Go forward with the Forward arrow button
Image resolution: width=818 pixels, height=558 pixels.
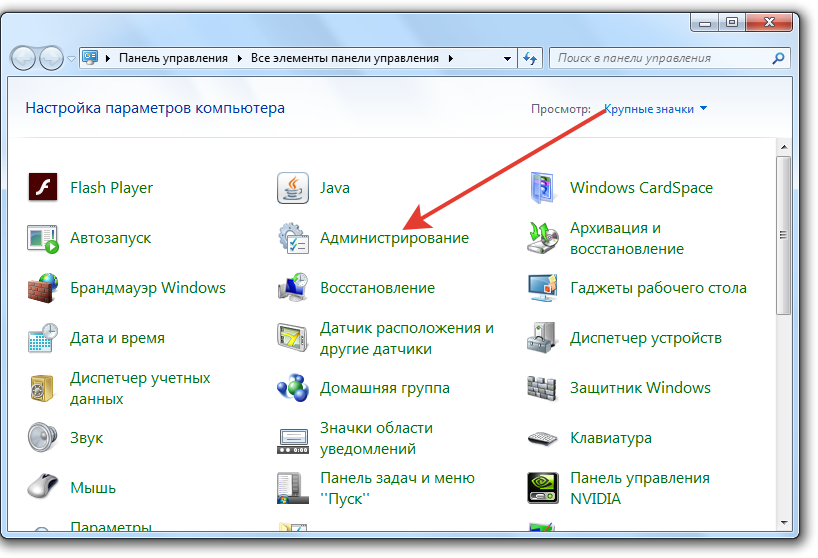pos(51,58)
